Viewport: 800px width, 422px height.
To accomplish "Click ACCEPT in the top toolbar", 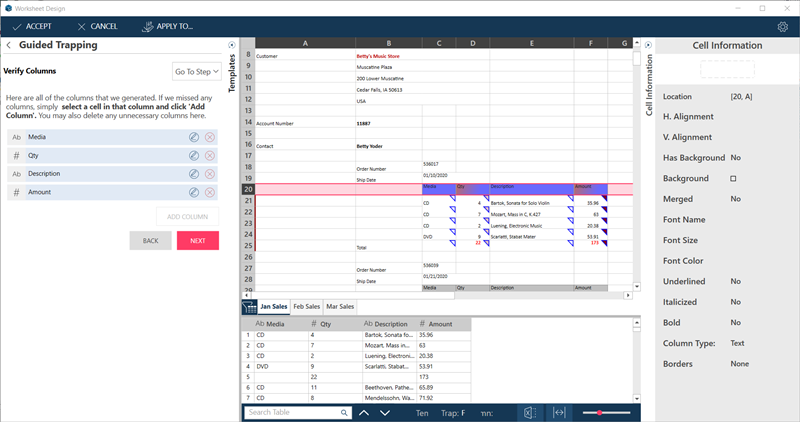I will [32, 26].
